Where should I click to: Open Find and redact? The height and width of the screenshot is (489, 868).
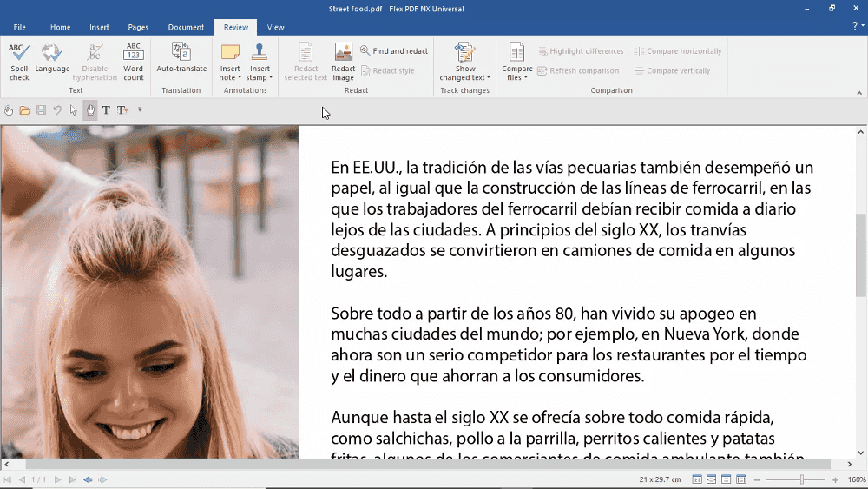point(394,51)
